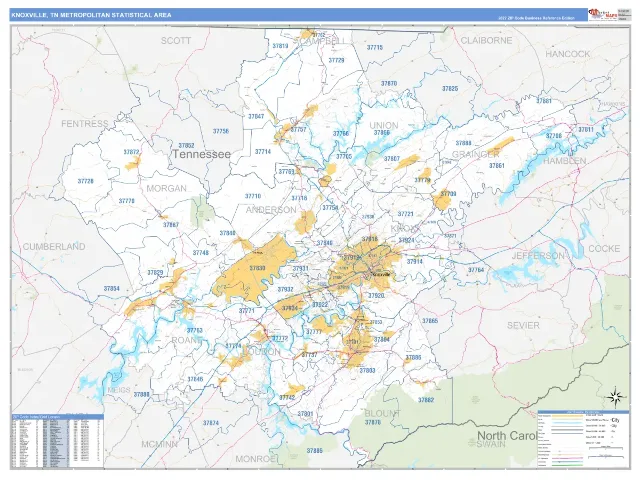The height and width of the screenshot is (480, 640).
Task: Select the SEVIER county label
Action: [x=523, y=325]
